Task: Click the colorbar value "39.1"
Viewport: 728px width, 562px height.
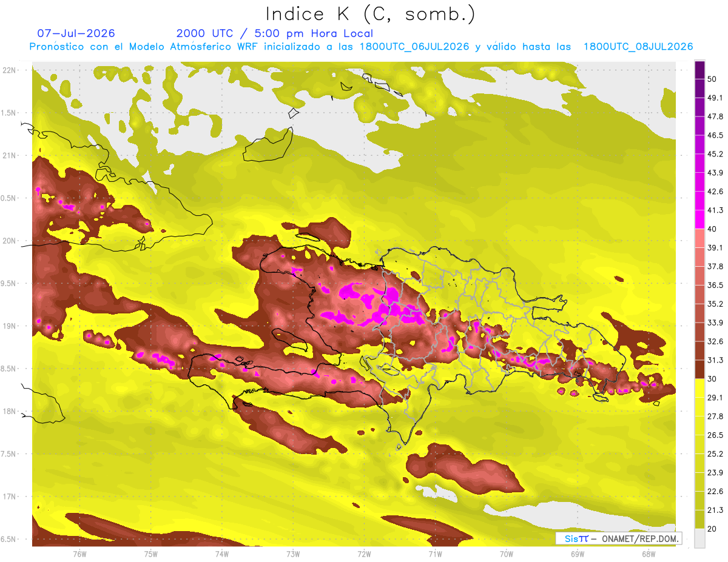Action: pyautogui.click(x=715, y=247)
